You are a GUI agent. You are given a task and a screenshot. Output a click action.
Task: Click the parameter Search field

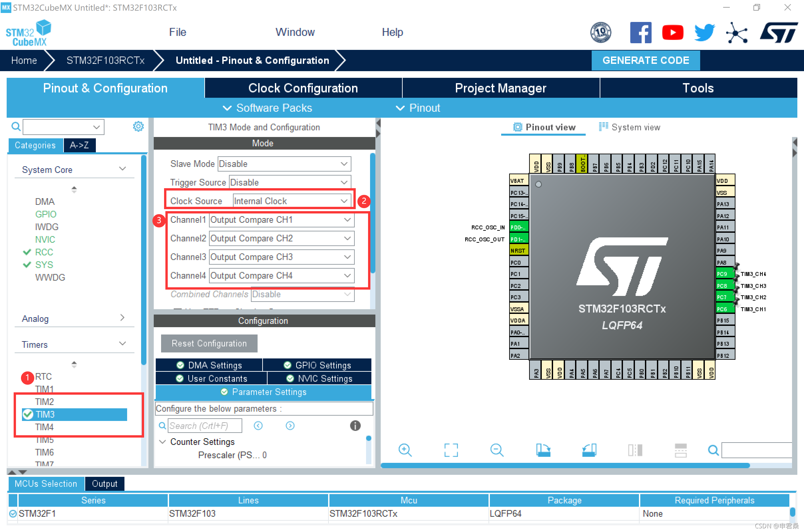[x=205, y=426]
